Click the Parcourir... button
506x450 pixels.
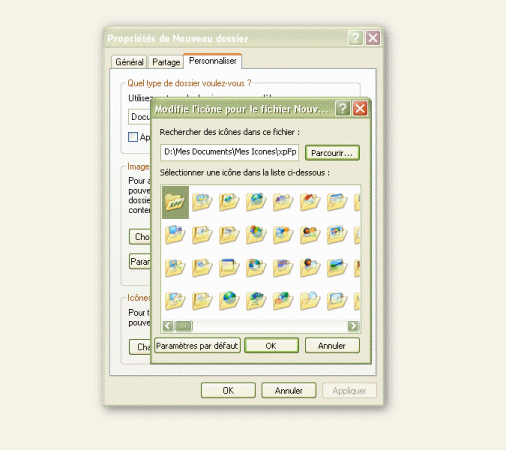coord(332,153)
